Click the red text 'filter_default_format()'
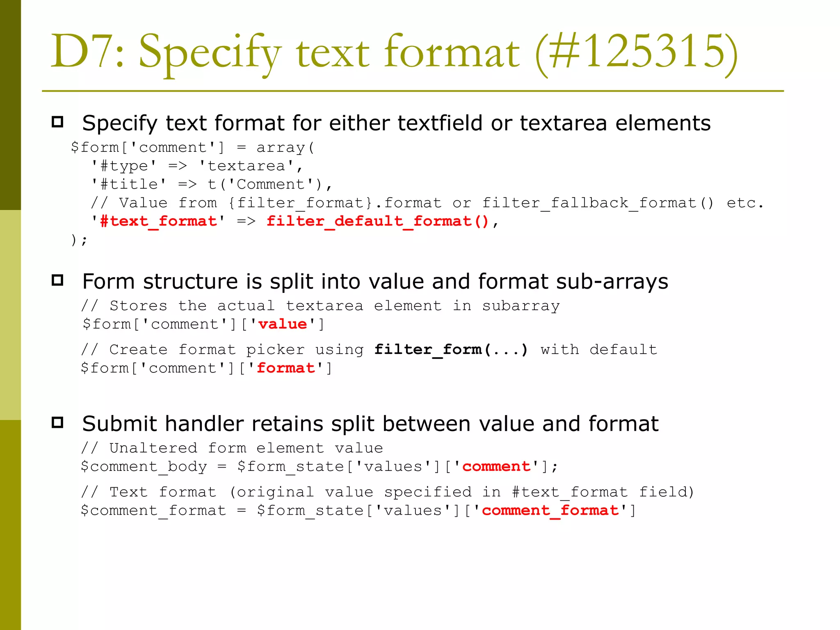 (x=378, y=221)
